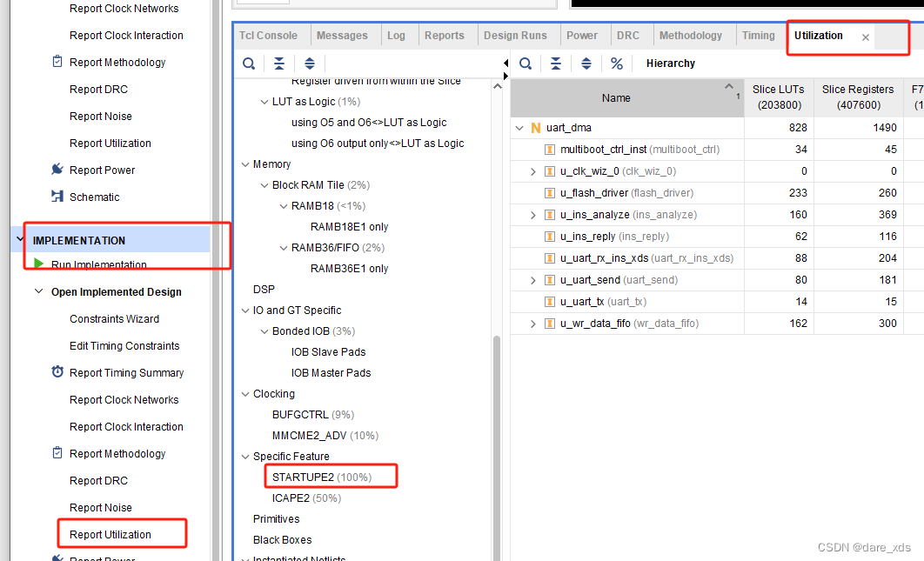Click the Report Power icon in the sidebar
This screenshot has height=561, width=924.
pos(55,170)
